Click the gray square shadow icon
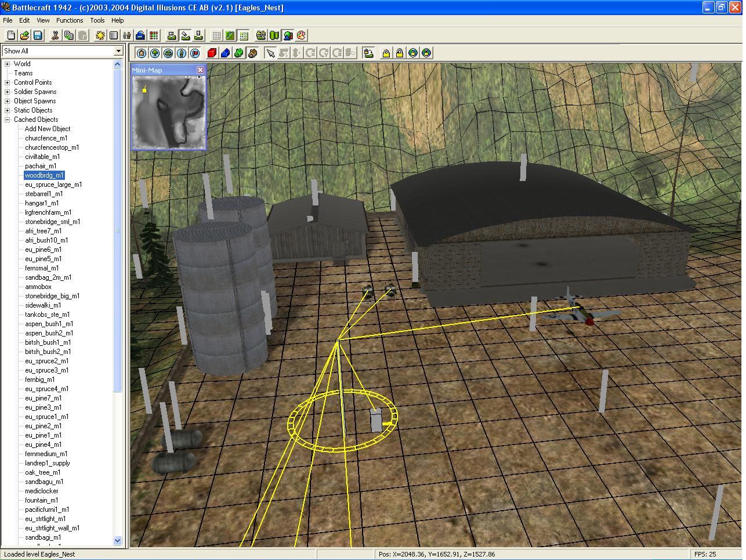Viewport: 746px width, 560px height. coord(114,35)
